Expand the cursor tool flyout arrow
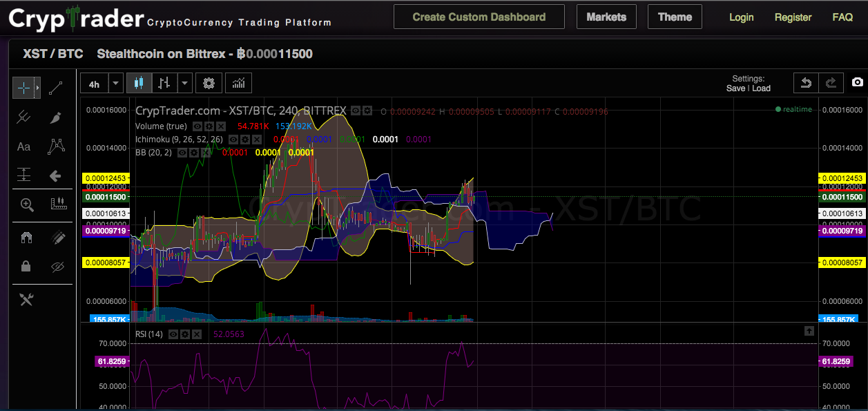This screenshot has height=411, width=868. pos(37,88)
